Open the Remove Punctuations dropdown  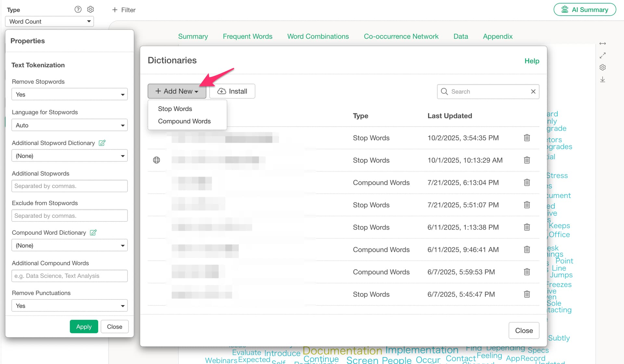70,306
